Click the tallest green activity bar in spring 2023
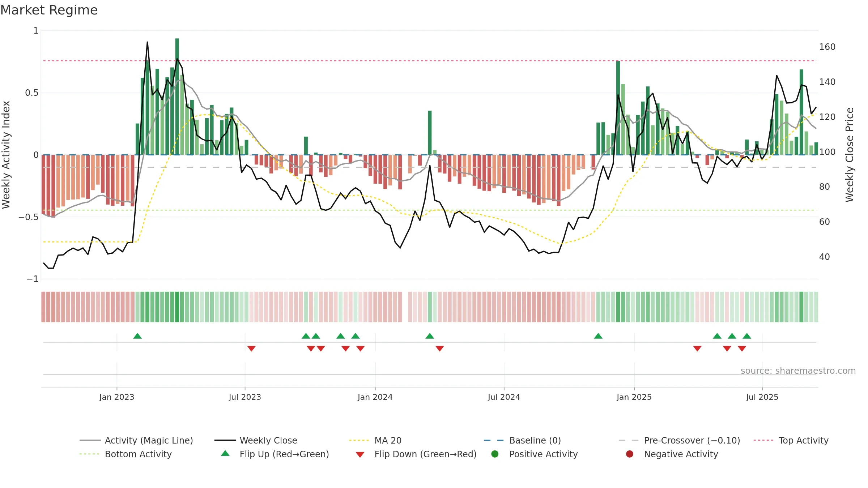Image resolution: width=868 pixels, height=488 pixels. (x=177, y=97)
